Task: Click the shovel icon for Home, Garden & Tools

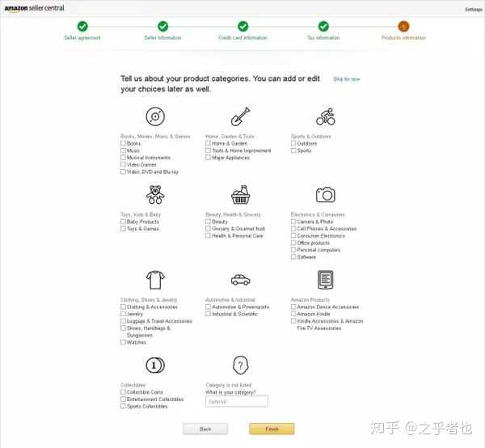Action: [240, 116]
